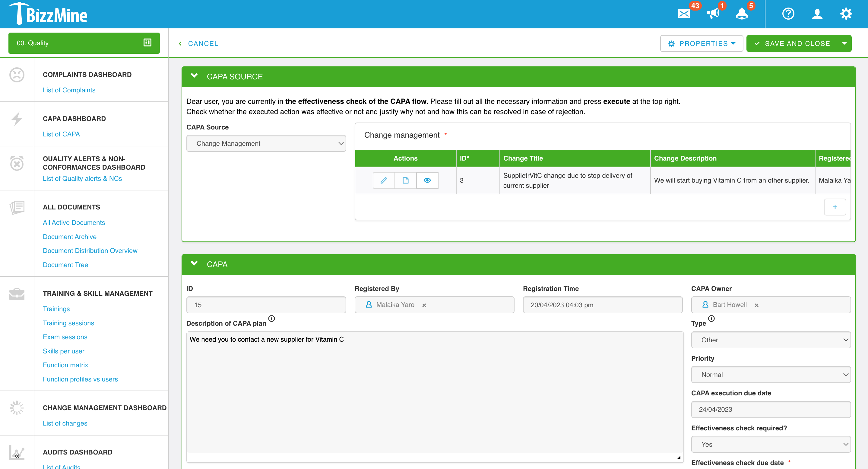Open the user profile icon
This screenshot has height=469, width=868.
coord(817,14)
